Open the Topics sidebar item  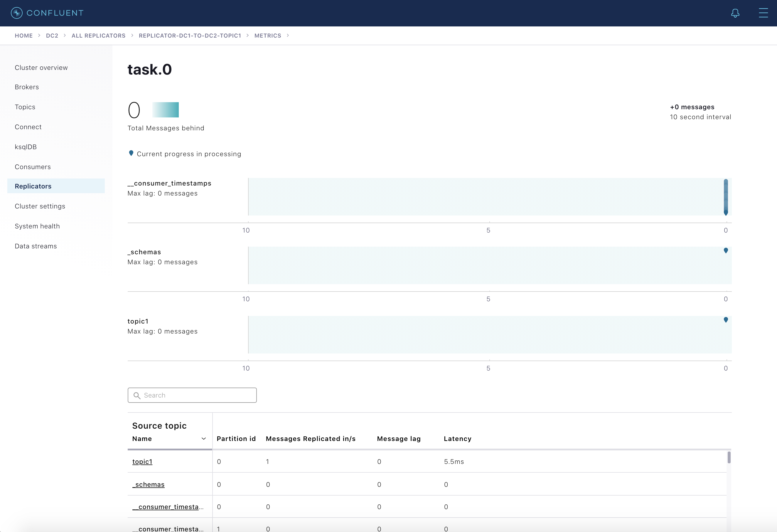pos(25,107)
